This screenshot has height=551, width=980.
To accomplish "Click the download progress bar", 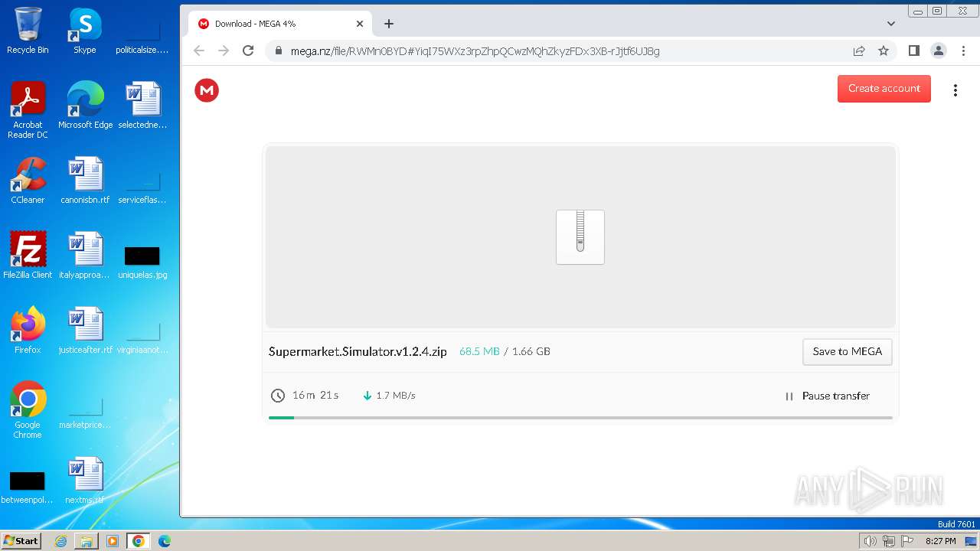I will [580, 418].
